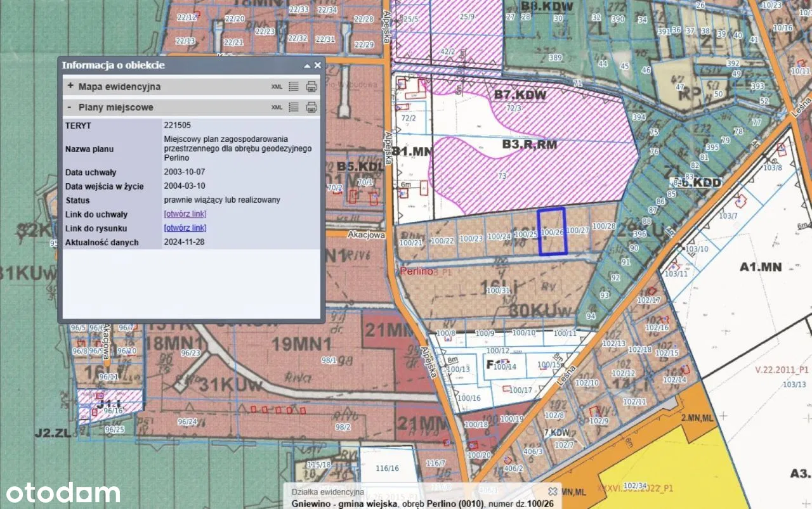Export Mapa ewidencyjna as XML
Image resolution: width=812 pixels, height=509 pixels.
277,87
